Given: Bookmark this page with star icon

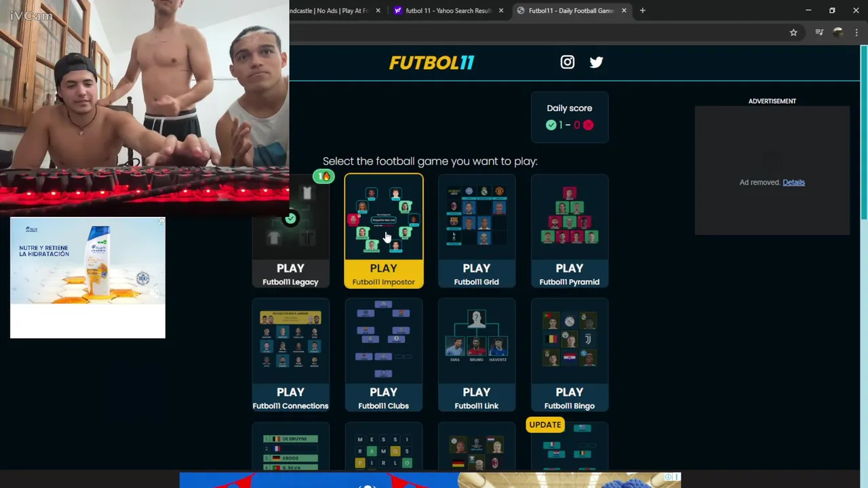Looking at the screenshot, I should (x=793, y=32).
